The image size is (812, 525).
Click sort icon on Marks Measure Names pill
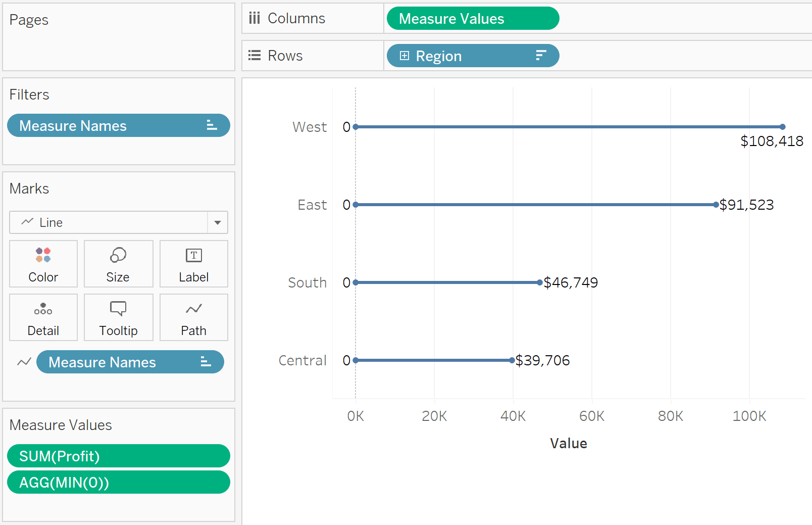pyautogui.click(x=206, y=362)
